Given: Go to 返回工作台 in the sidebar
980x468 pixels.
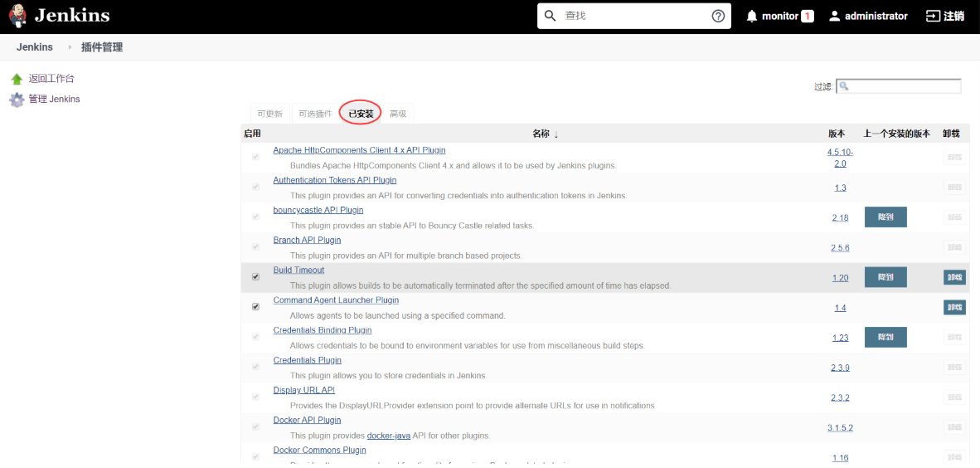Looking at the screenshot, I should coord(51,79).
